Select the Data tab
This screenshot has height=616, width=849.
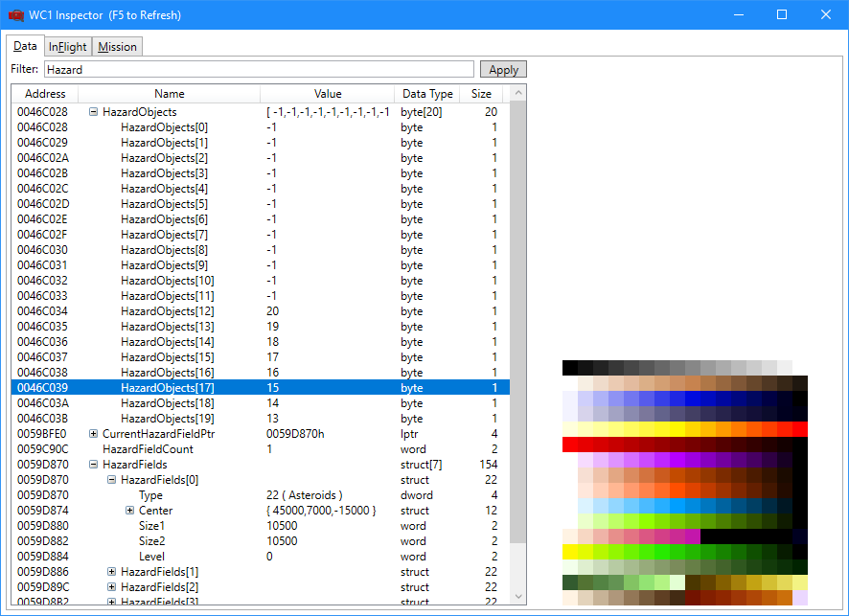(x=26, y=45)
